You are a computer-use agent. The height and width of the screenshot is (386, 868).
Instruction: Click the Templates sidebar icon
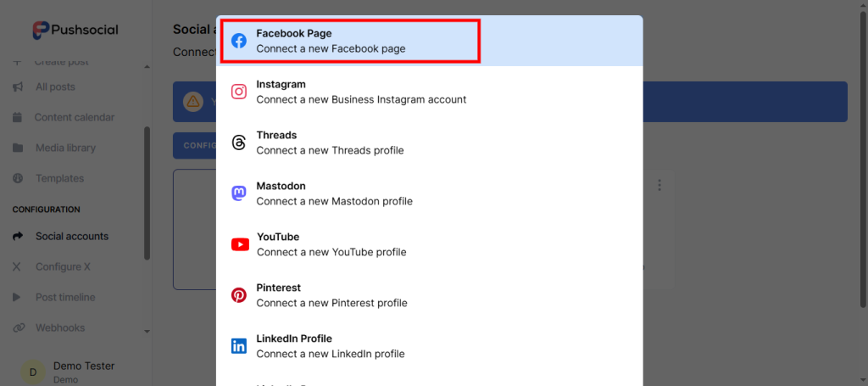click(18, 178)
